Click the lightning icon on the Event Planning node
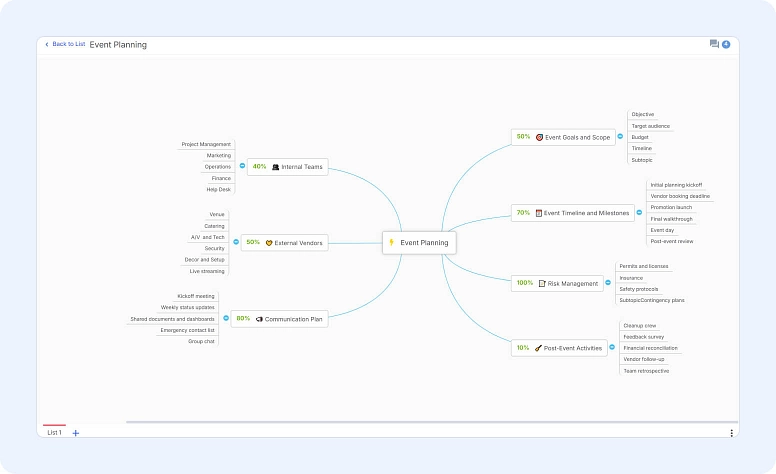The height and width of the screenshot is (474, 776). click(392, 242)
